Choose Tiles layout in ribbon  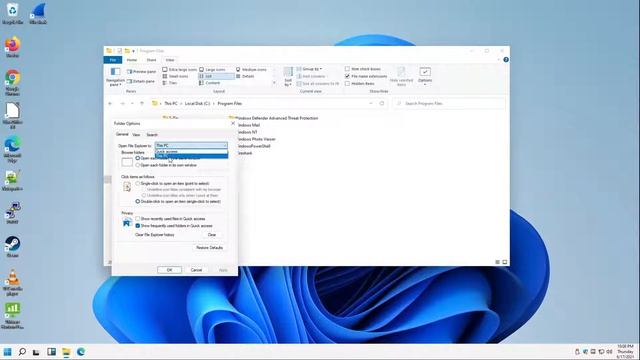(x=170, y=83)
